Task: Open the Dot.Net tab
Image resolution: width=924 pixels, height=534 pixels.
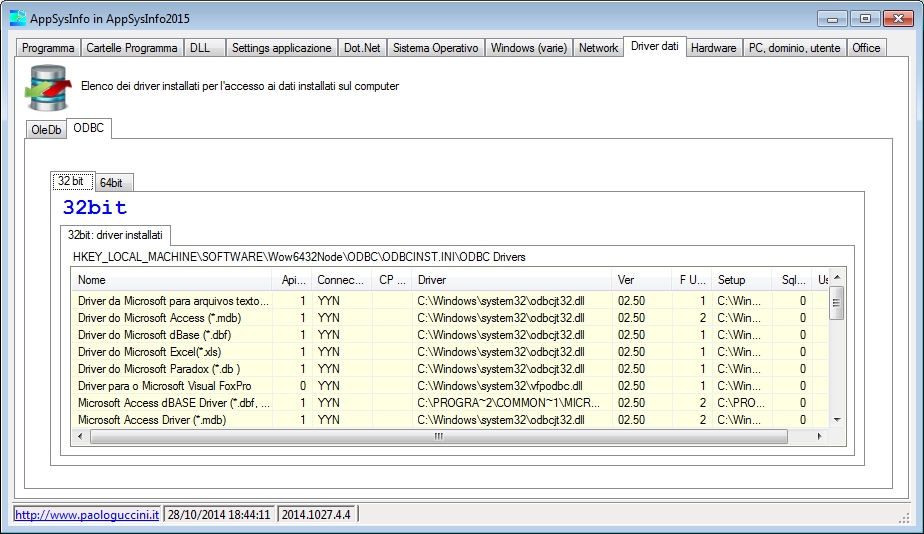Action: [362, 48]
